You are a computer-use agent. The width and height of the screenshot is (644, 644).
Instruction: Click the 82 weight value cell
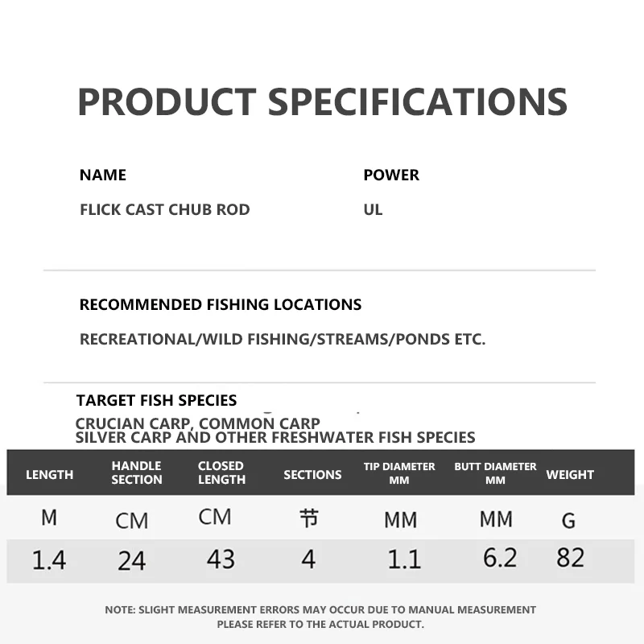click(570, 557)
